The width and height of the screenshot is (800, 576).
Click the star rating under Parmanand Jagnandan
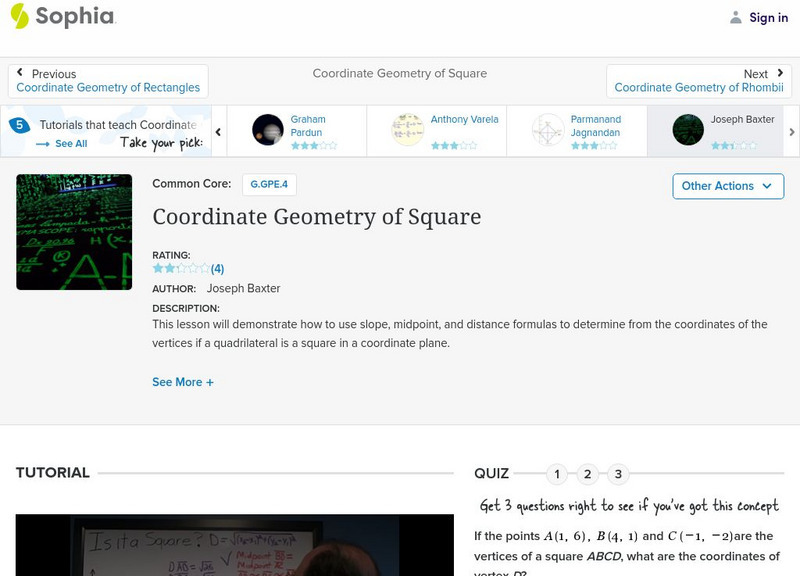click(x=594, y=146)
